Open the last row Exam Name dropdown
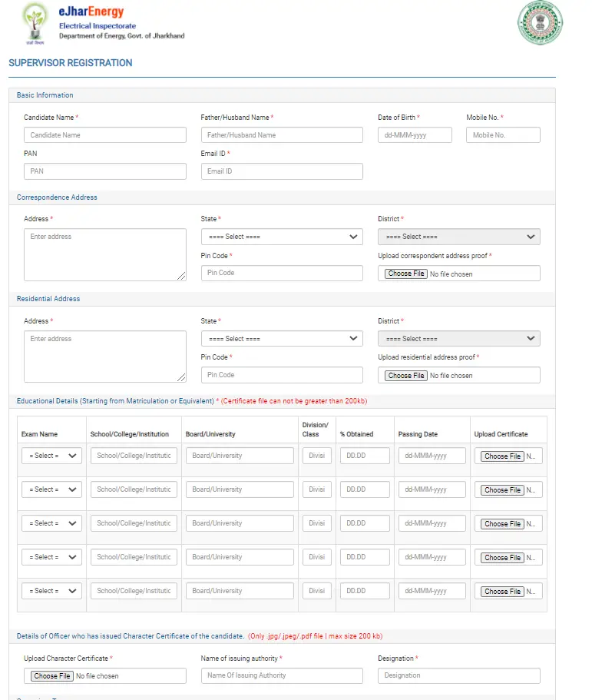592x700 pixels. coord(51,591)
